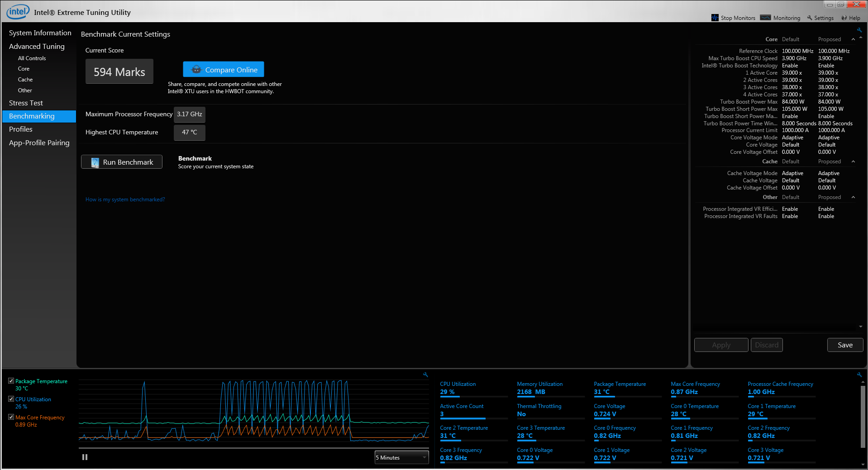This screenshot has width=868, height=470.
Task: Click wrench icon above the monitoring graph
Action: 425,375
